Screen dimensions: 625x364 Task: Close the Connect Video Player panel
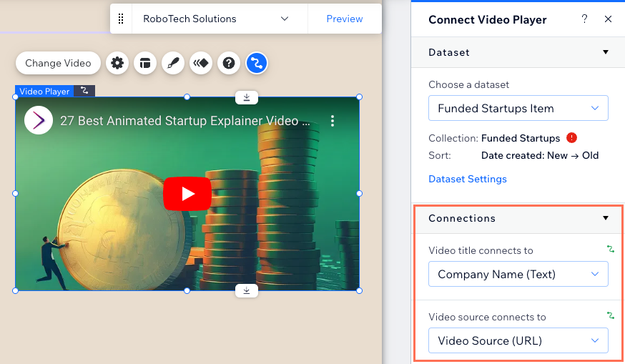608,19
